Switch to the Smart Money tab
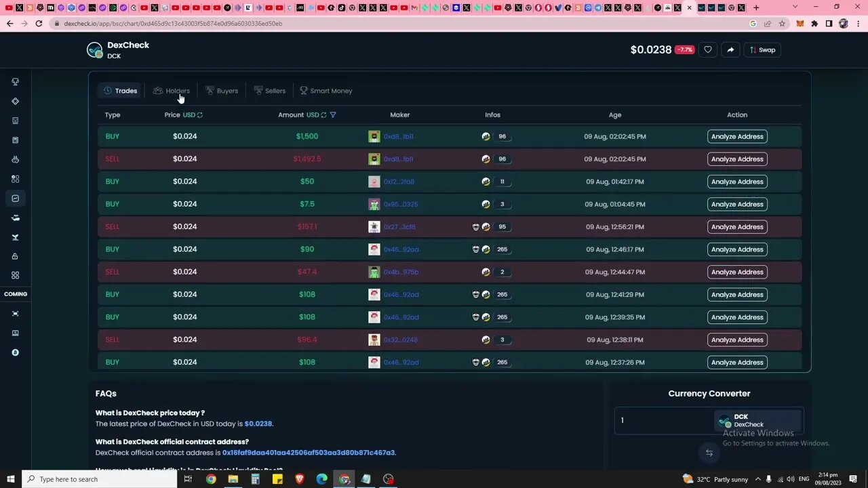 click(326, 91)
